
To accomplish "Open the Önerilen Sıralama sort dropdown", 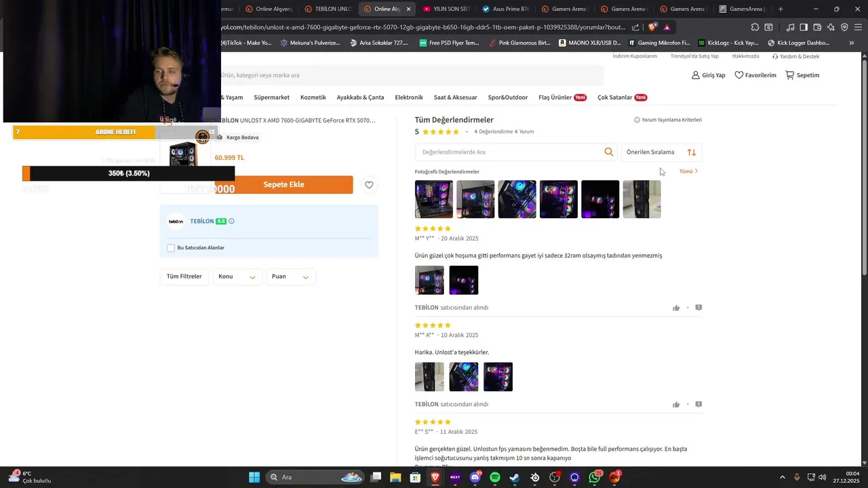I will pyautogui.click(x=660, y=152).
